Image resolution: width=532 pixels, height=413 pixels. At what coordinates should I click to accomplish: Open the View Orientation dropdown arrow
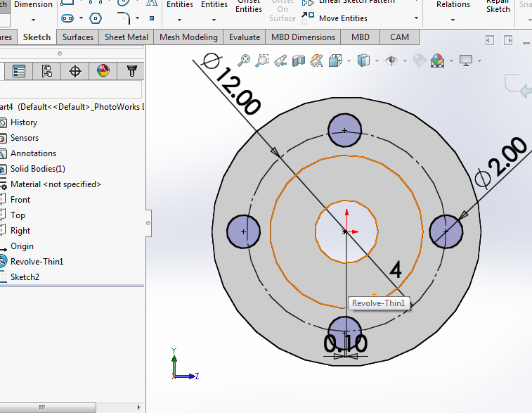pos(349,61)
